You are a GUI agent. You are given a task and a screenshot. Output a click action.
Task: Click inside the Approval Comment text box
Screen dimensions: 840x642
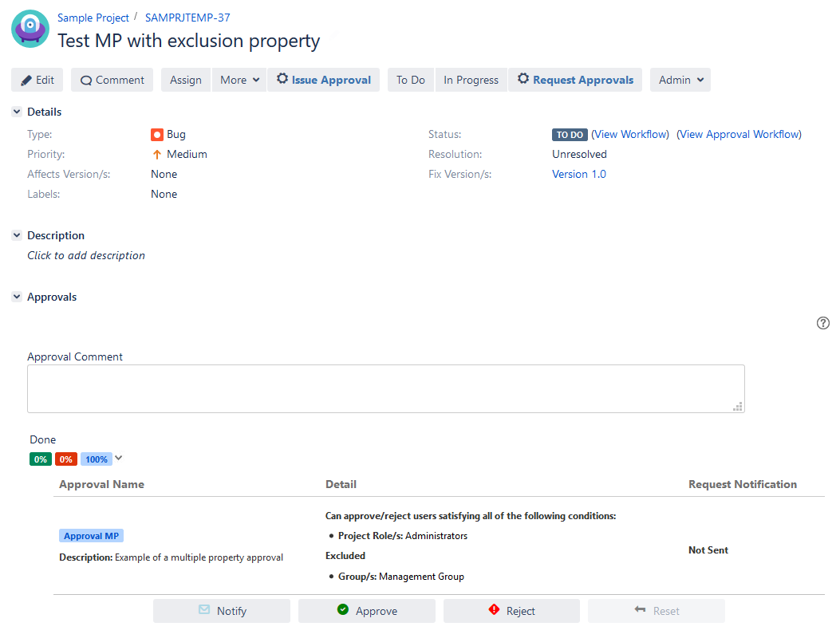click(x=385, y=389)
